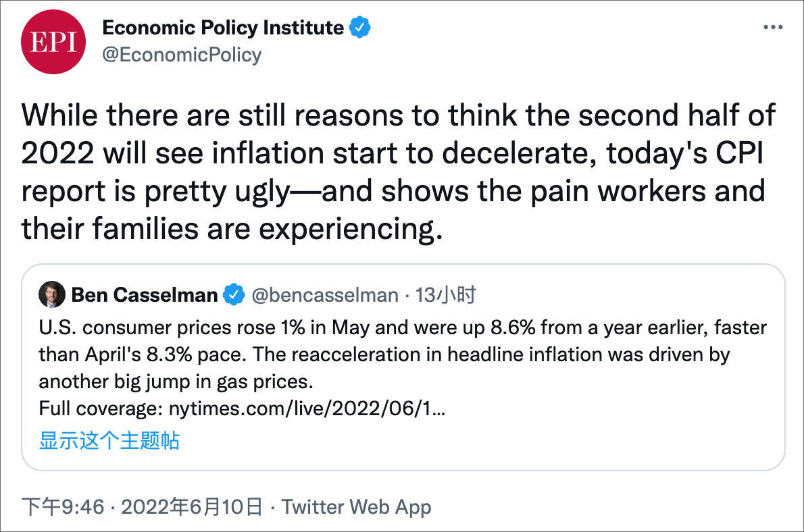This screenshot has height=532, width=804.
Task: Click Economic Policy Institute's blue verified badge
Action: tap(359, 28)
